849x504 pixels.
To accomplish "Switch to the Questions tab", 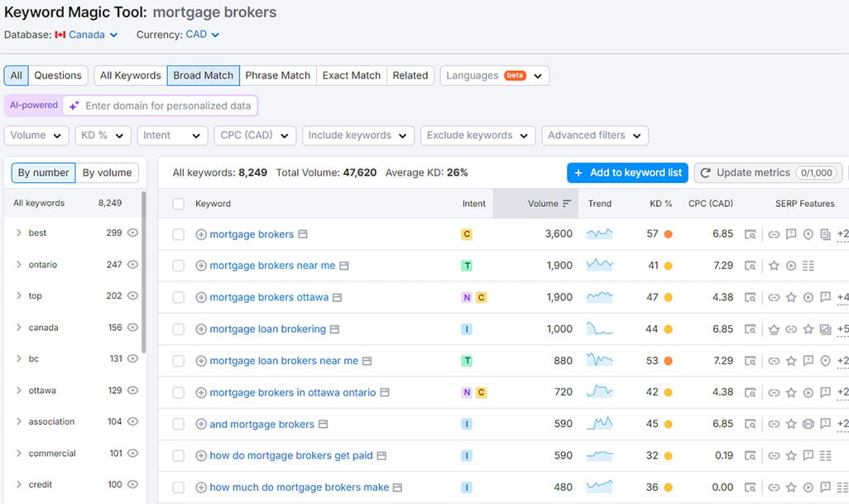I will tap(57, 74).
